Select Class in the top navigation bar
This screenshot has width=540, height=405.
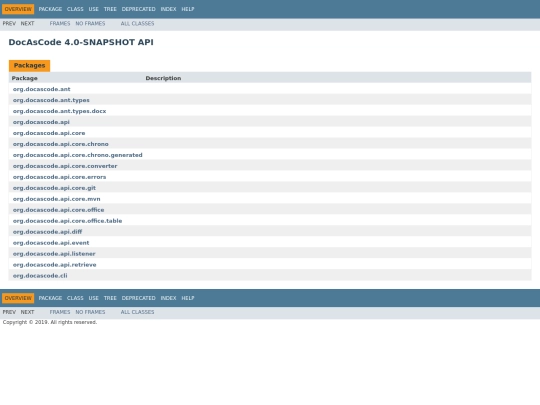(x=75, y=9)
